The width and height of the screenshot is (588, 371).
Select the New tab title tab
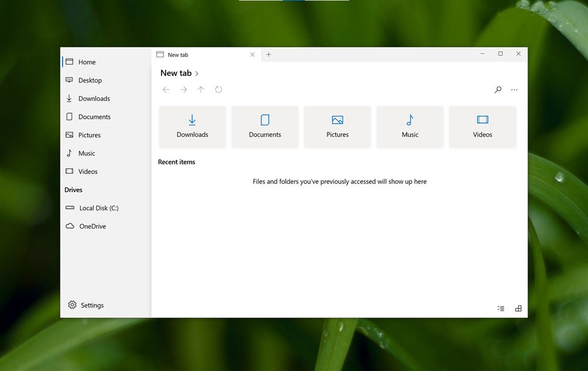point(194,55)
